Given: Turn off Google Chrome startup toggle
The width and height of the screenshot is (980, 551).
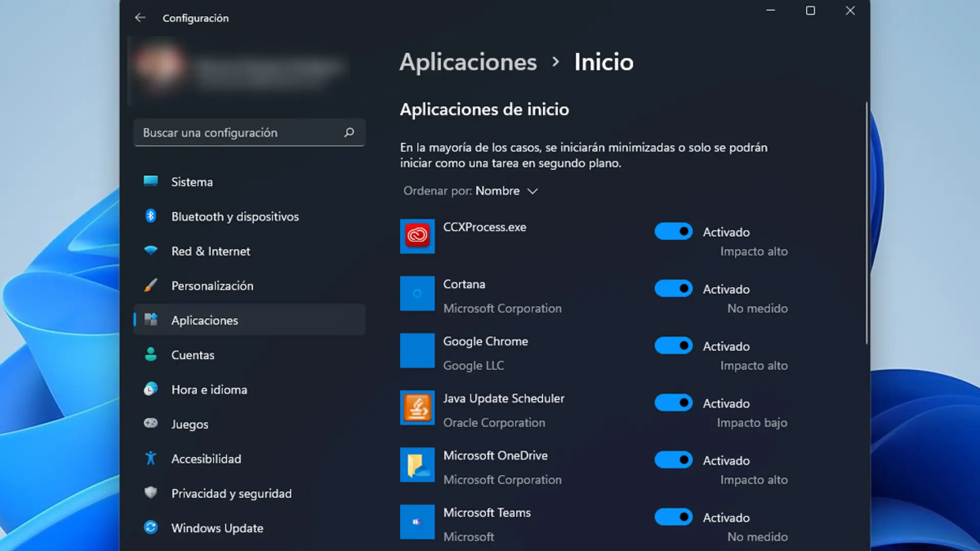Looking at the screenshot, I should tap(673, 346).
